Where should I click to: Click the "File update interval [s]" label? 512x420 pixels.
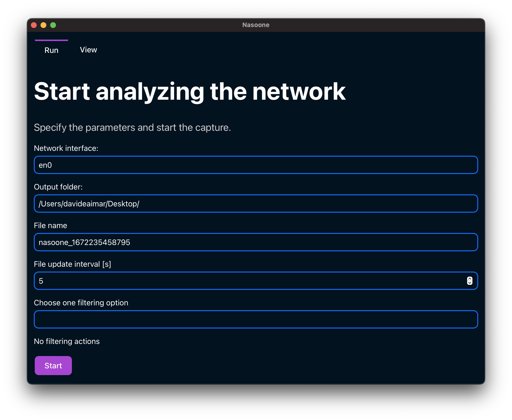(x=72, y=264)
